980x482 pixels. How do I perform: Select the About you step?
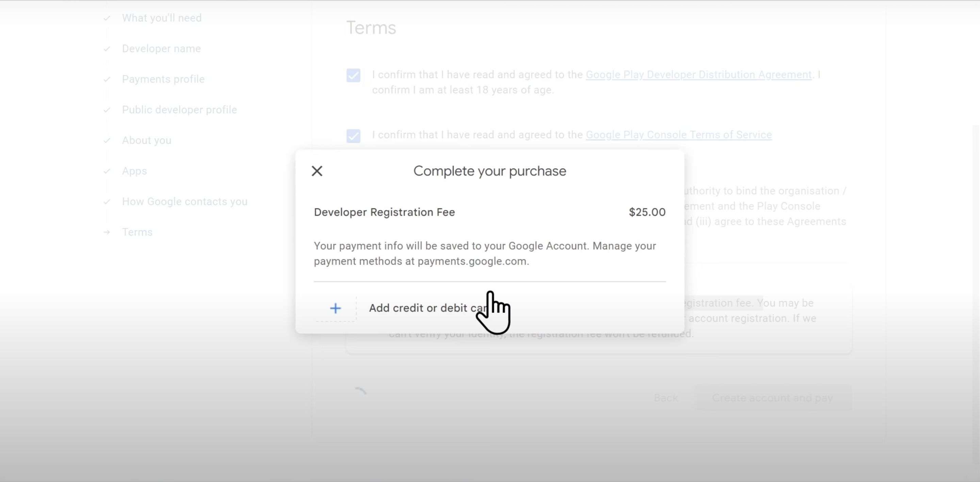146,140
